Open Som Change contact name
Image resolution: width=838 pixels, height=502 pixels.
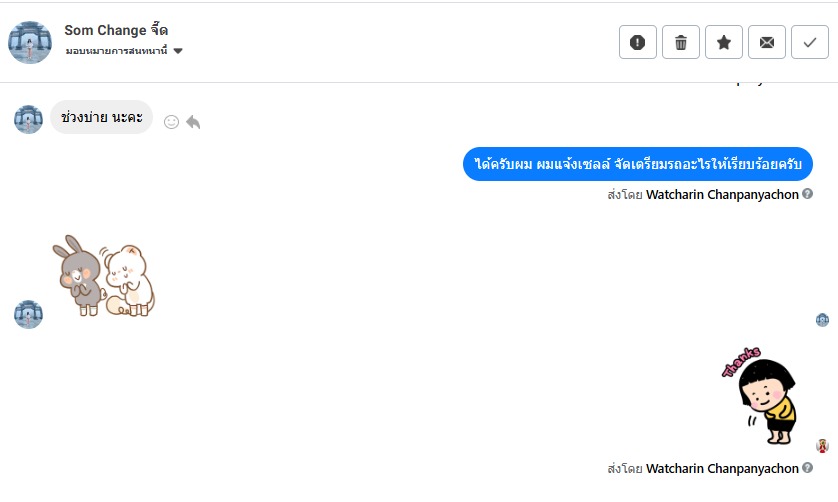click(x=116, y=30)
